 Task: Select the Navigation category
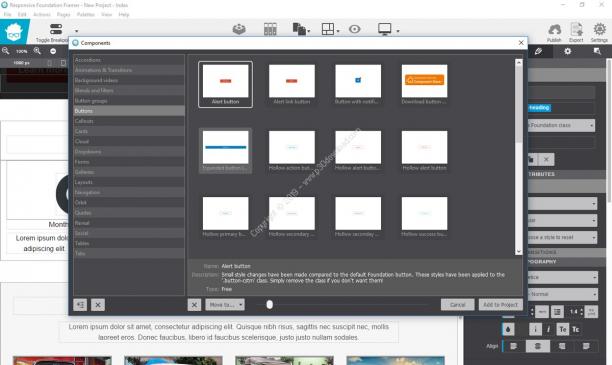(129, 192)
